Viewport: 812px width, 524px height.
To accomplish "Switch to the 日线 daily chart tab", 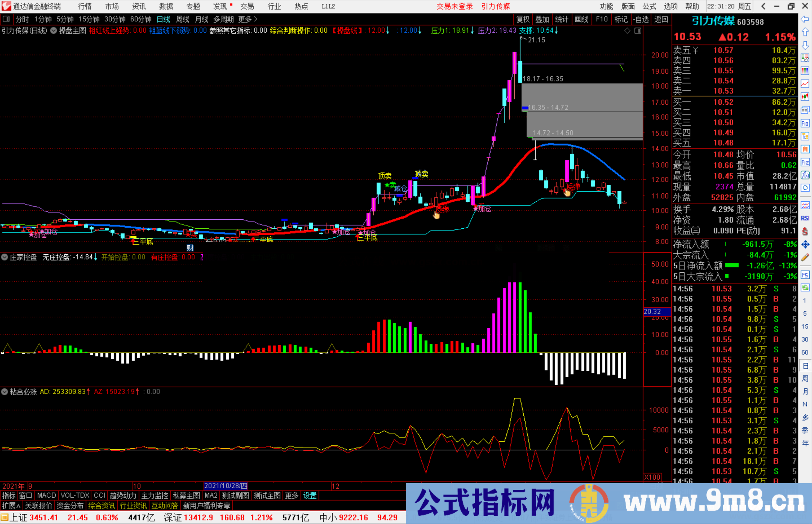I will click(163, 19).
